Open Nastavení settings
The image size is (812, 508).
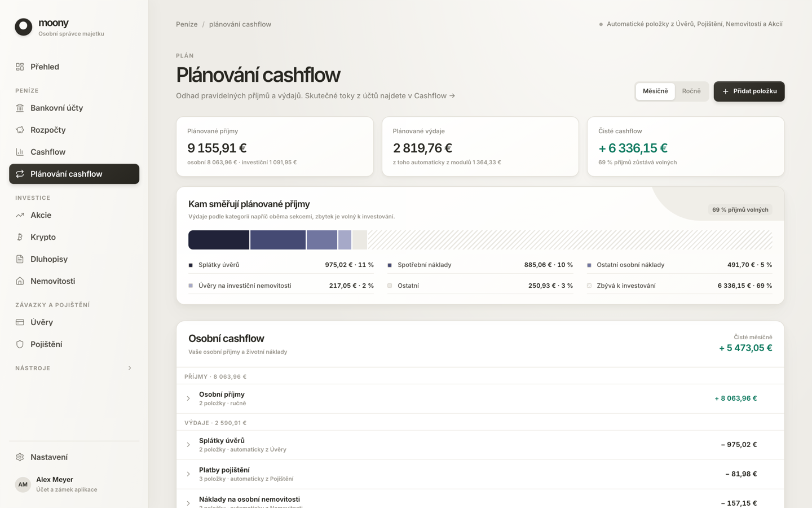(x=74, y=457)
